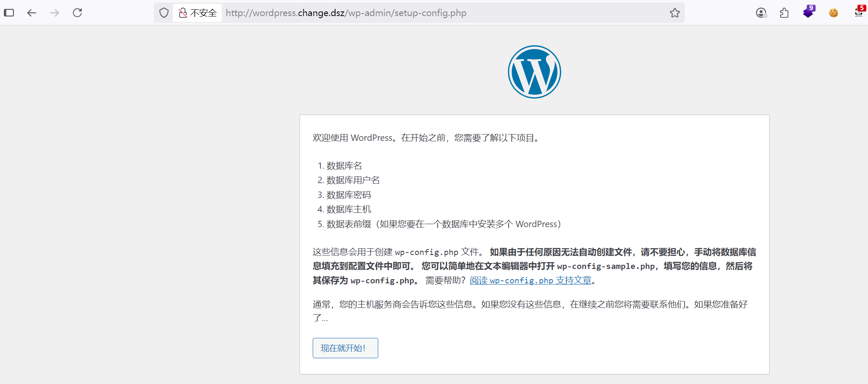The image size is (868, 384).
Task: Click the 不安全 insecure connection badge
Action: coord(198,13)
